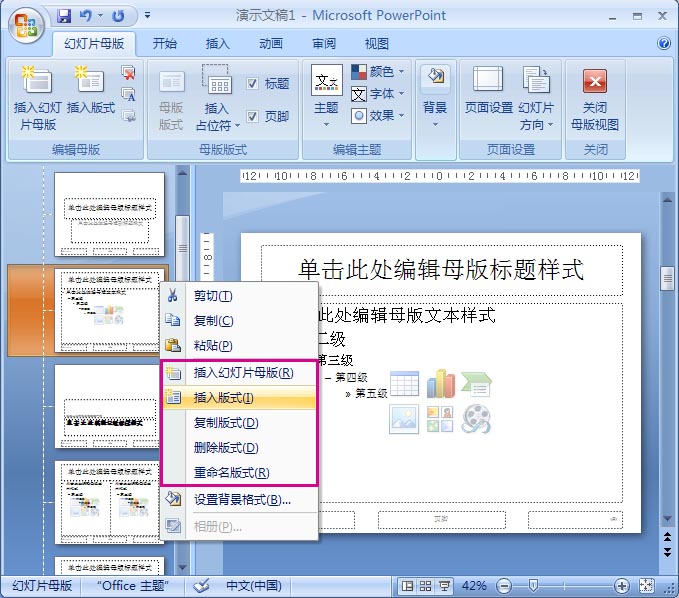
Task: Open the 插入 ribbon tab
Action: click(x=218, y=44)
